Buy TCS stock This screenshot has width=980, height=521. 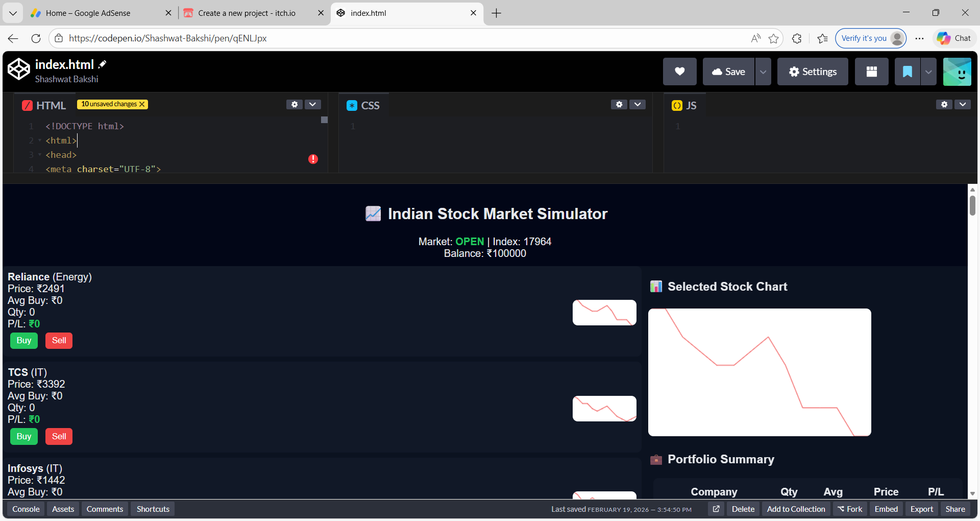click(x=24, y=437)
